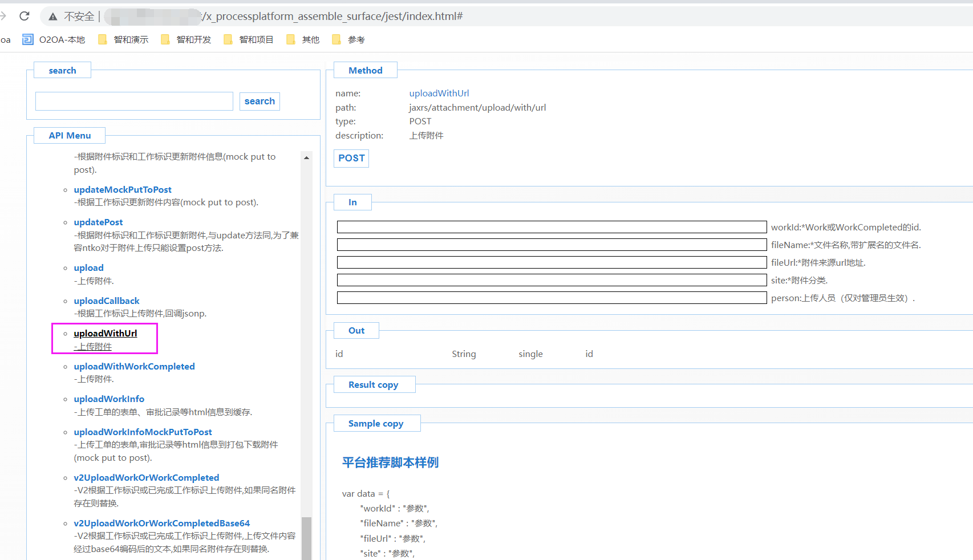This screenshot has height=560, width=973.
Task: Click the search button
Action: [x=260, y=101]
